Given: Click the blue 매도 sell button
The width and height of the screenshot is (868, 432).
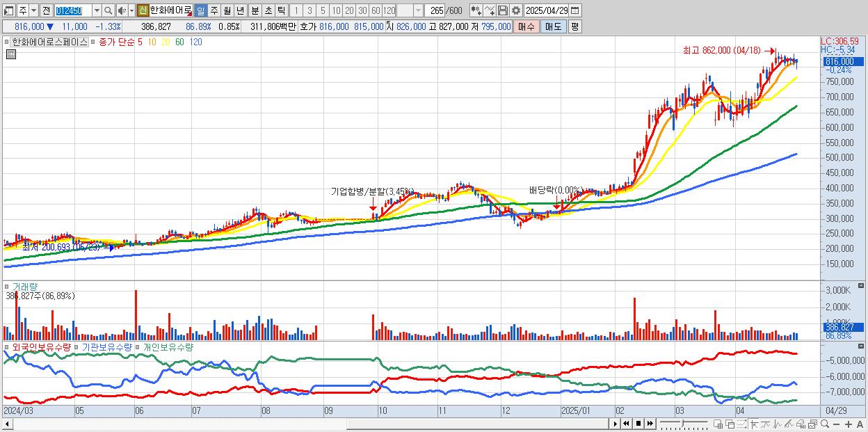Looking at the screenshot, I should coord(554,26).
